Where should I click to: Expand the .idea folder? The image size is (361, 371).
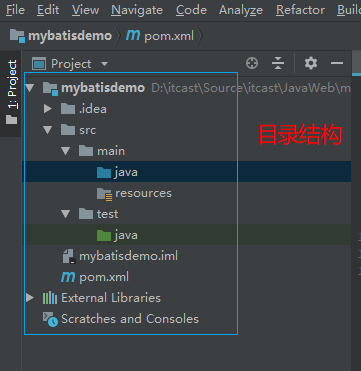48,109
